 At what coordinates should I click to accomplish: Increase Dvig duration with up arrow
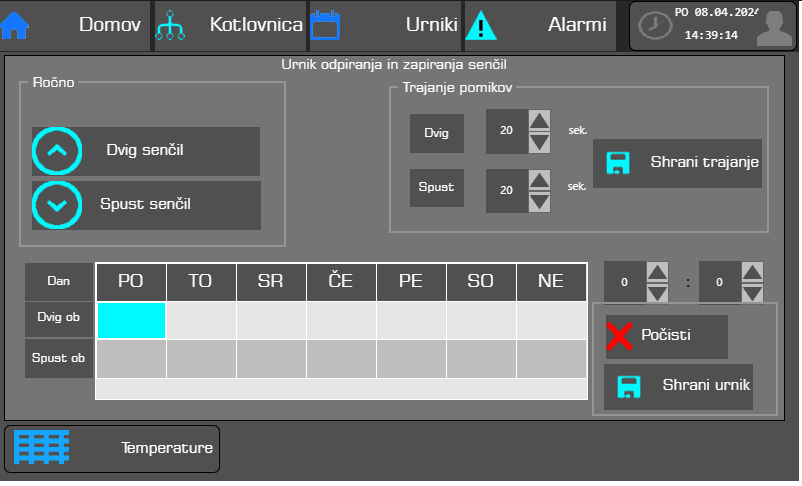539,121
